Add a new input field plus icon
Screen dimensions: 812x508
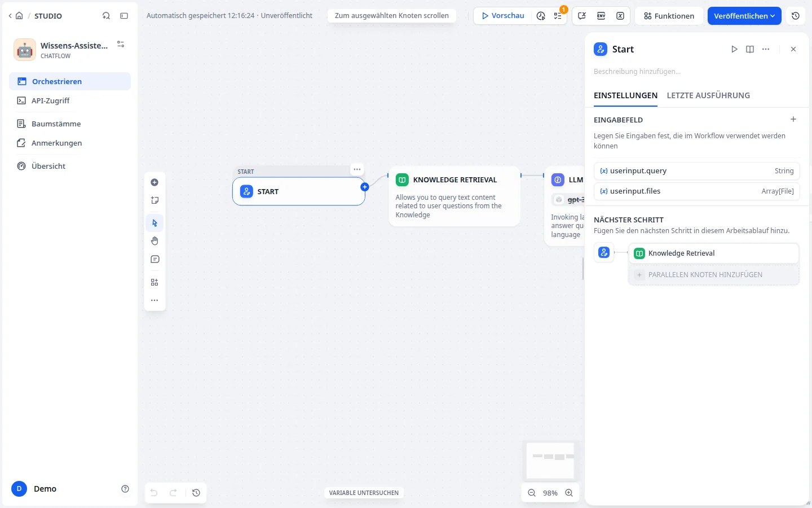[793, 119]
